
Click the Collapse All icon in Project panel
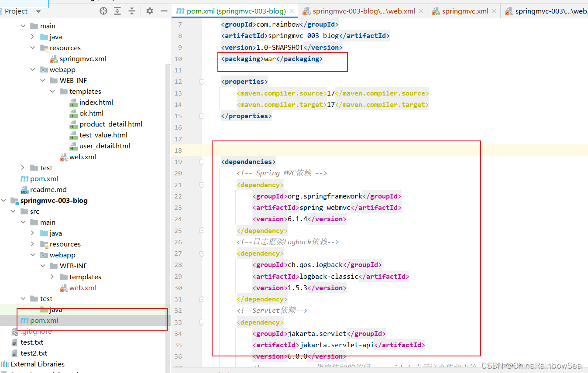coord(132,11)
